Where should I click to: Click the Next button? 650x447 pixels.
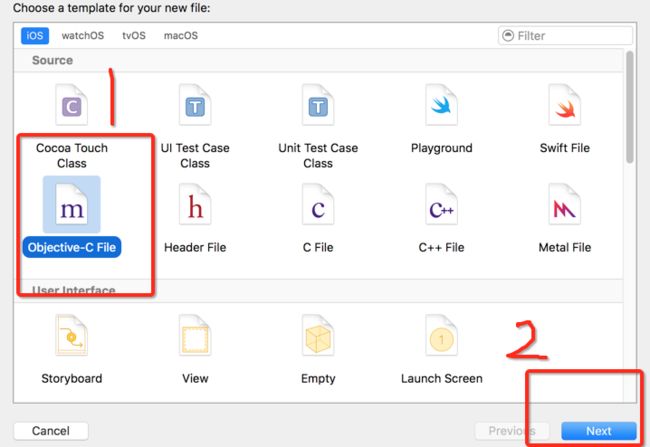(x=599, y=431)
